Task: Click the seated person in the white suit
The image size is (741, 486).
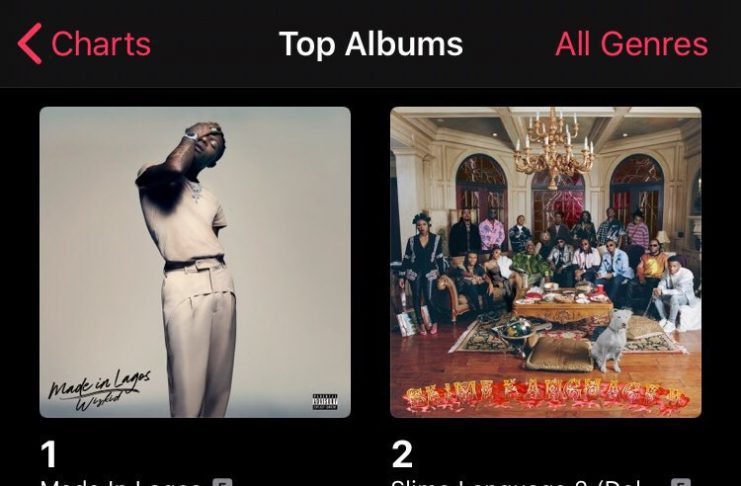Action: 673,293
